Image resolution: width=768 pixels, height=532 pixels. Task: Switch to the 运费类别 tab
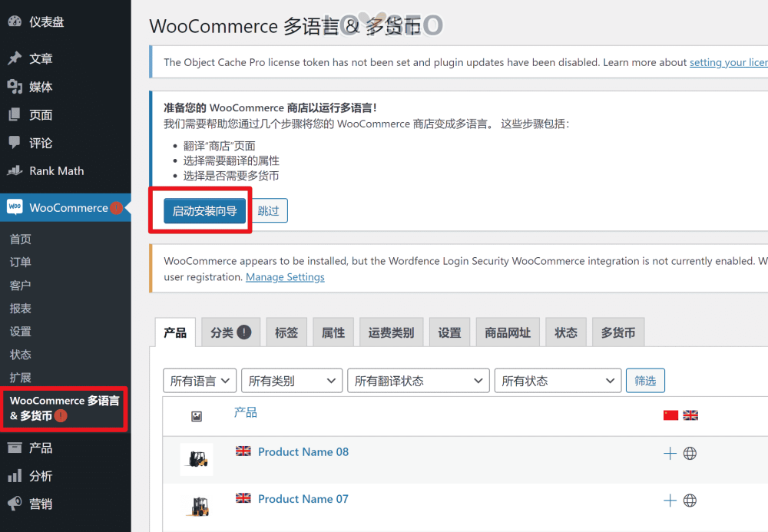point(391,332)
